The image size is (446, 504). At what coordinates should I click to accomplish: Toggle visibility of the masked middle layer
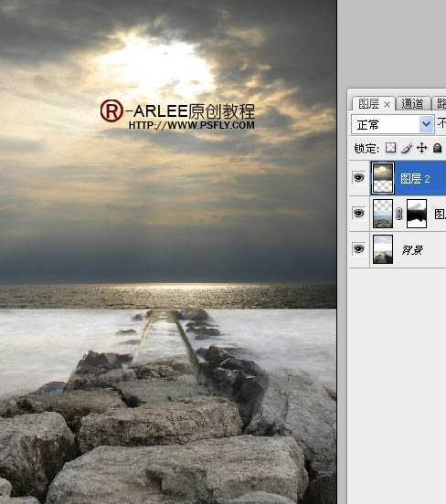click(359, 214)
